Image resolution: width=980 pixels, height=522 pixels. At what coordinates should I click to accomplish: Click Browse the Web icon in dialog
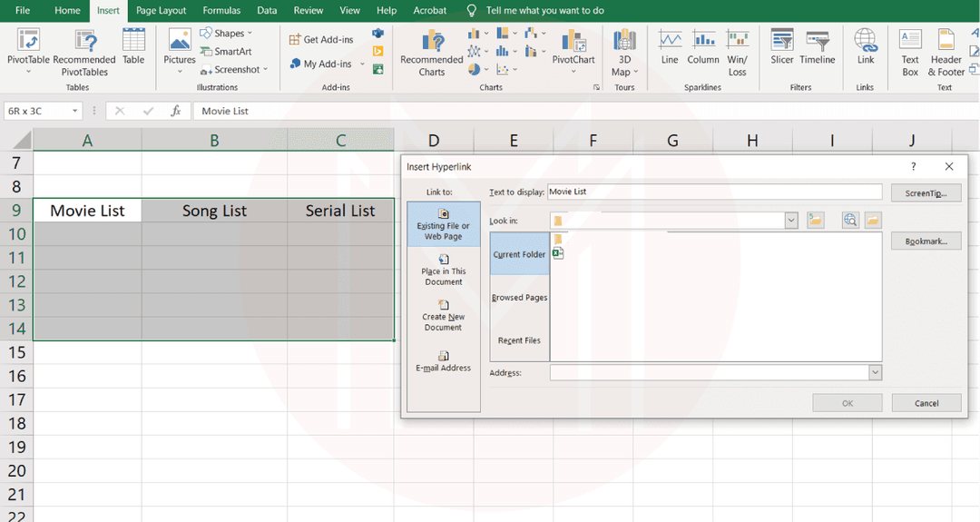pos(850,221)
